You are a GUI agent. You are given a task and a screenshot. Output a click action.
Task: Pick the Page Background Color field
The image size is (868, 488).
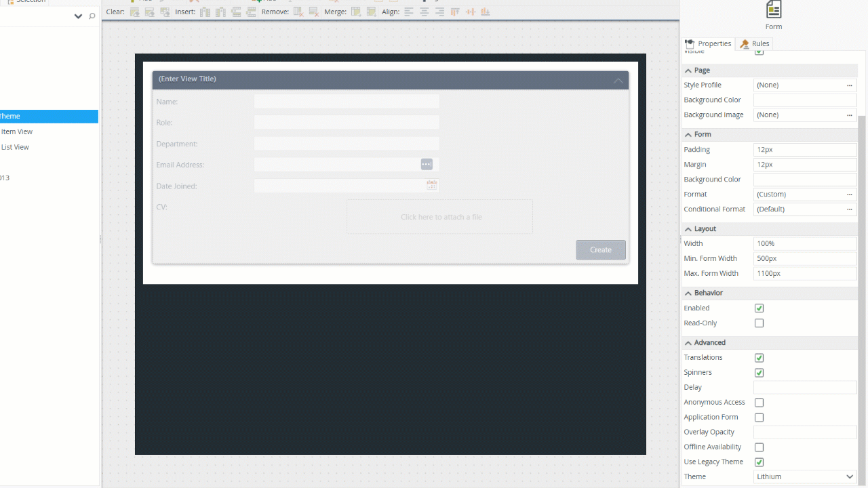(x=805, y=100)
